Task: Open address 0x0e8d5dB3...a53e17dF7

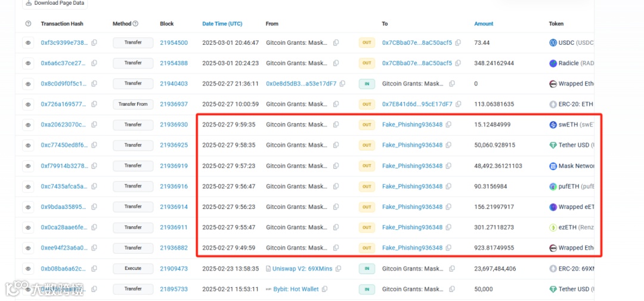Action: coord(301,84)
